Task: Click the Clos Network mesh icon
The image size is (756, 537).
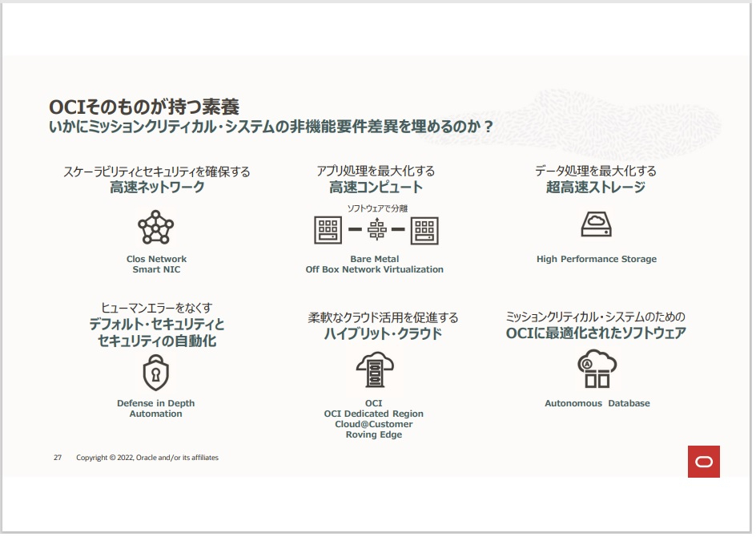Action: 156,228
